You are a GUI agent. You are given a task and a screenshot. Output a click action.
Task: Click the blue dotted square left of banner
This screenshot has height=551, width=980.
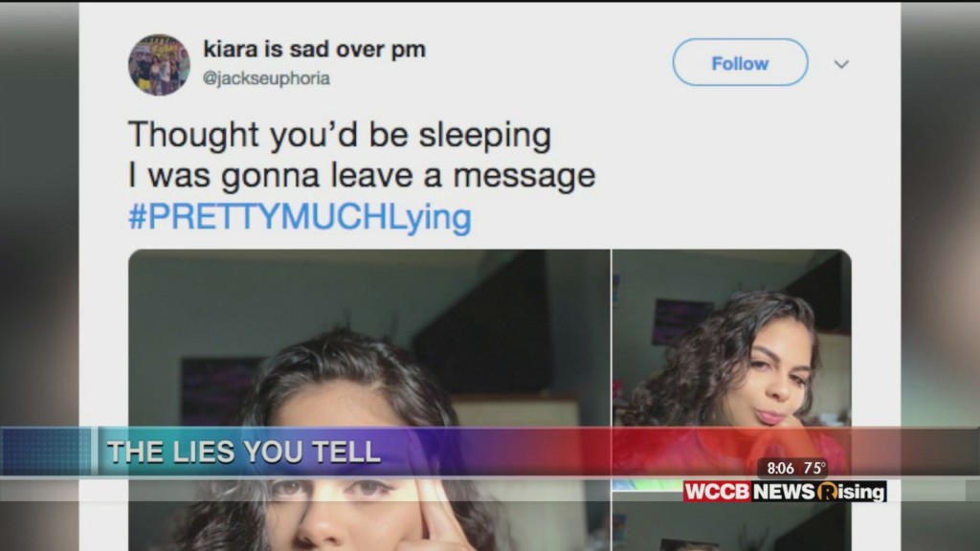46,452
